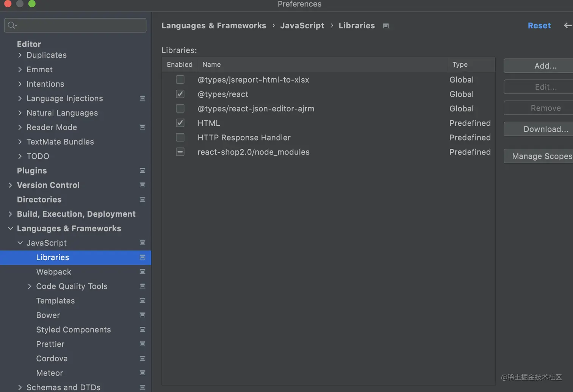This screenshot has width=573, height=392.
Task: Click project settings icon beside Reader Mode
Action: 142,127
